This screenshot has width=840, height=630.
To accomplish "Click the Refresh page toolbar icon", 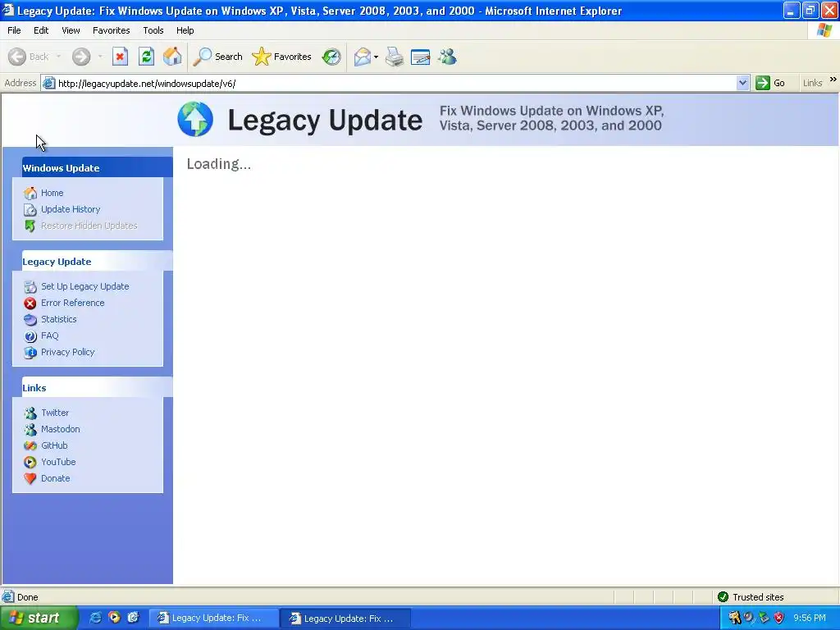I will point(146,57).
